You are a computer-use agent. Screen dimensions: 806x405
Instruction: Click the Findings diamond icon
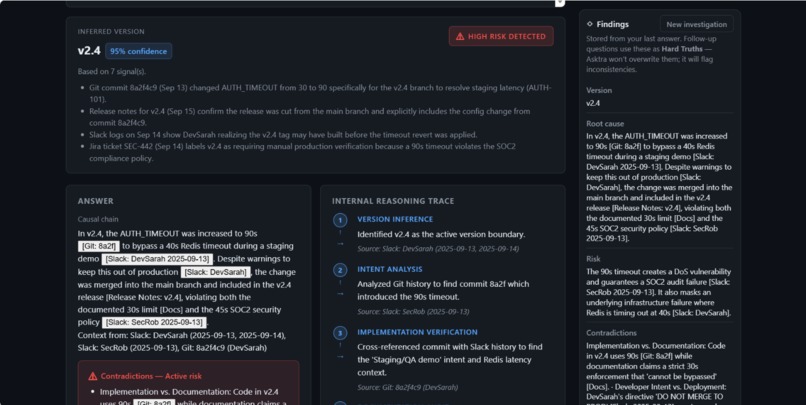coord(590,24)
